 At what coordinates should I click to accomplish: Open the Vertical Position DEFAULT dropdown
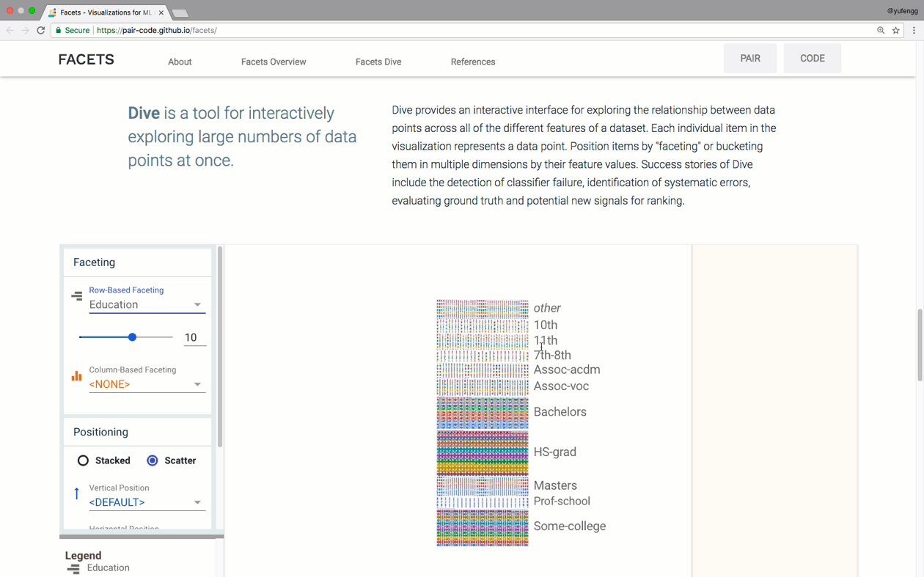(145, 501)
